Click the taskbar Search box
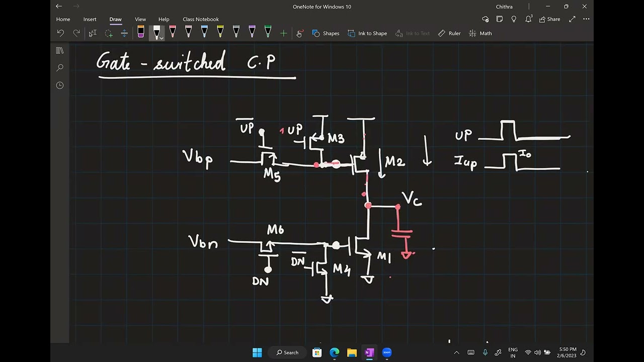The image size is (644, 362). tap(287, 352)
